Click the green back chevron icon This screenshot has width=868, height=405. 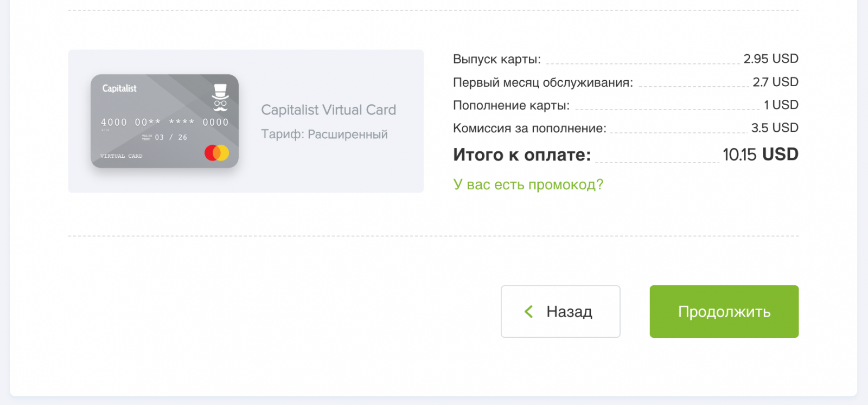529,312
